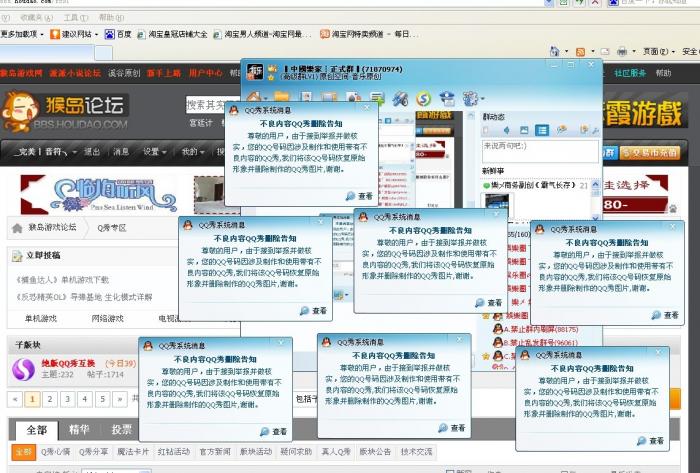
Task: Click the IE home icon in the command bar
Action: point(554,51)
